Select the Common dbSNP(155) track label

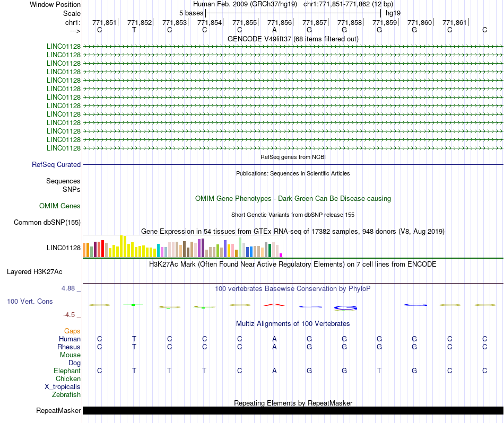pos(47,222)
